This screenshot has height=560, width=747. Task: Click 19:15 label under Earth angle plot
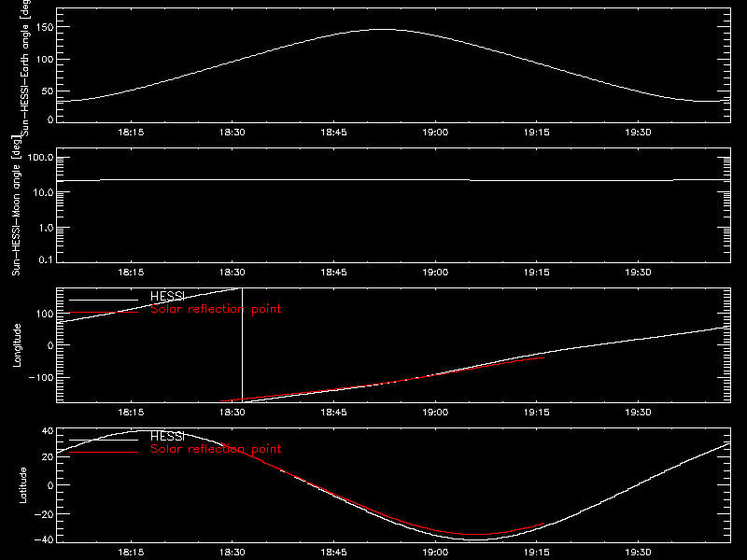(536, 133)
